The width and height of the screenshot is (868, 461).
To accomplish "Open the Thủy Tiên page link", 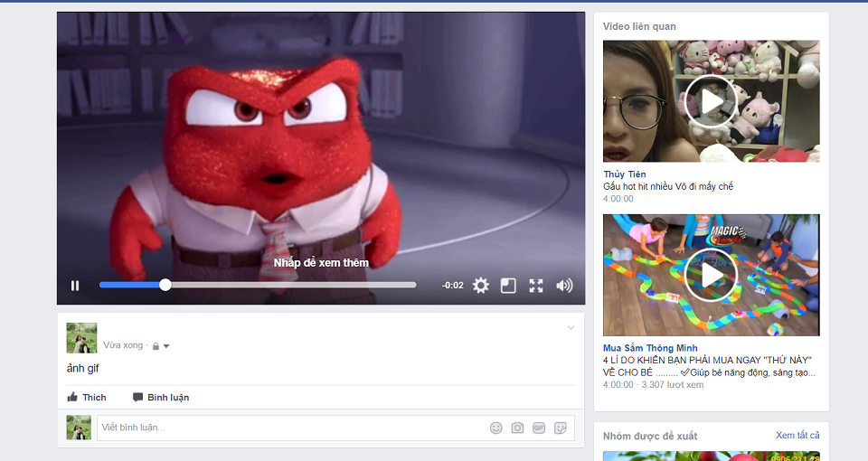I will pyautogui.click(x=625, y=174).
